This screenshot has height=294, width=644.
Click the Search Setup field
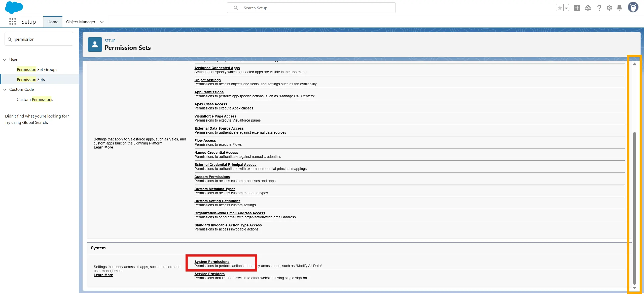point(311,8)
